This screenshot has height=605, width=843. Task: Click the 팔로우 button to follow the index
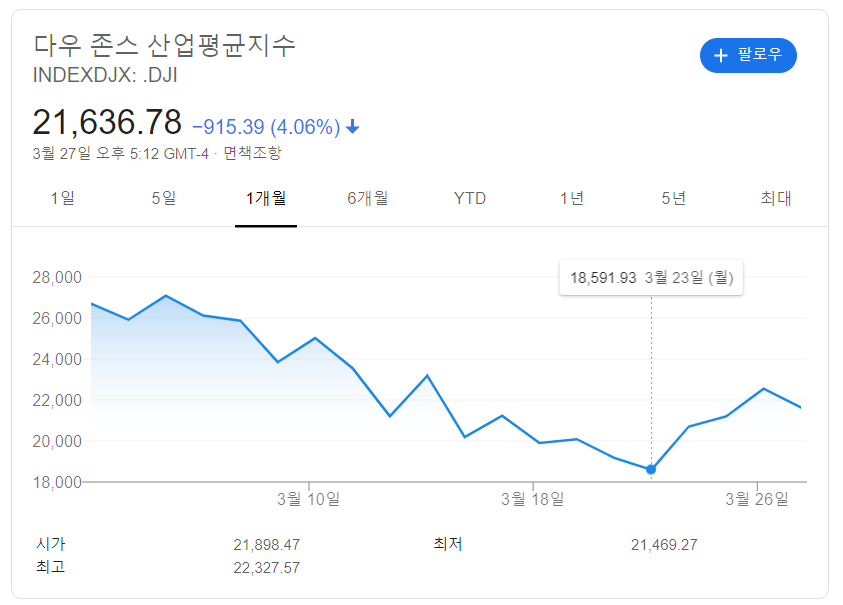point(748,56)
